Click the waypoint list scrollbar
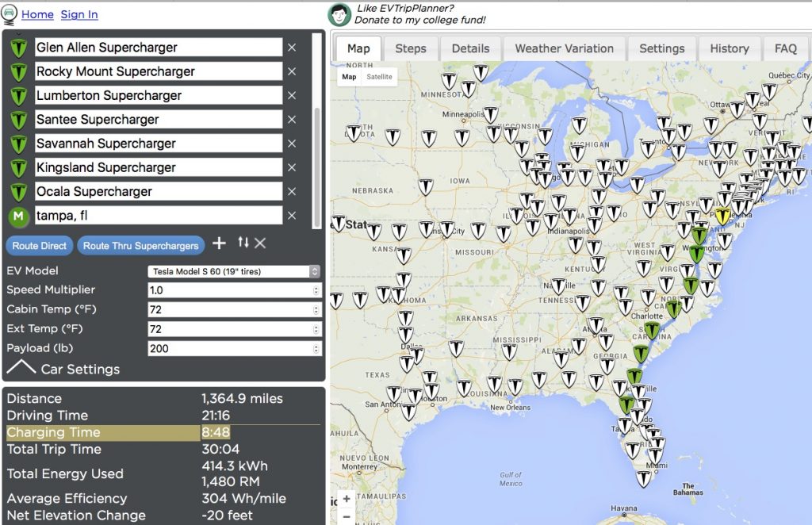The image size is (812, 525). coord(316,167)
